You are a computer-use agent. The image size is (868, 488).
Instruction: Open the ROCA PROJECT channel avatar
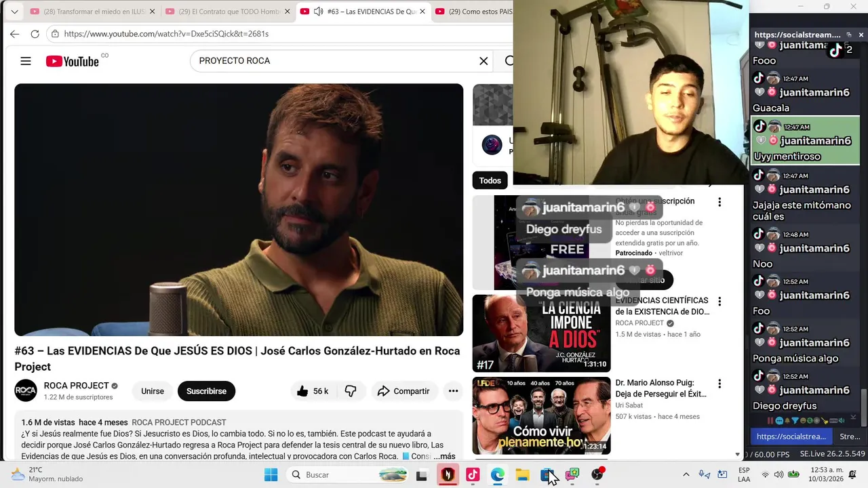coord(26,390)
